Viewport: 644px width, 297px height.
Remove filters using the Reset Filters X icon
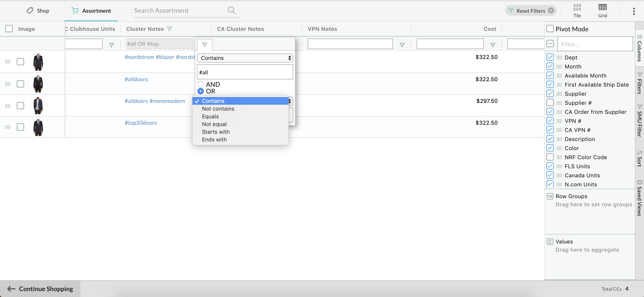click(x=551, y=11)
